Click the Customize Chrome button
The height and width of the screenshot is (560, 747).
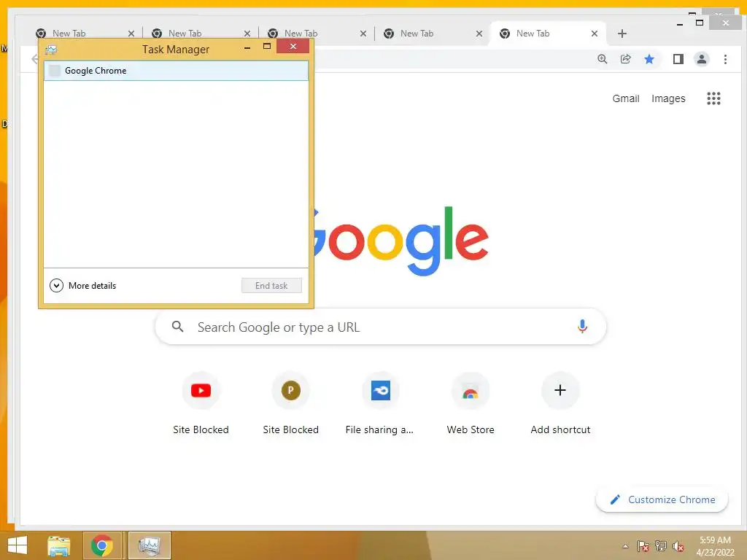point(662,499)
